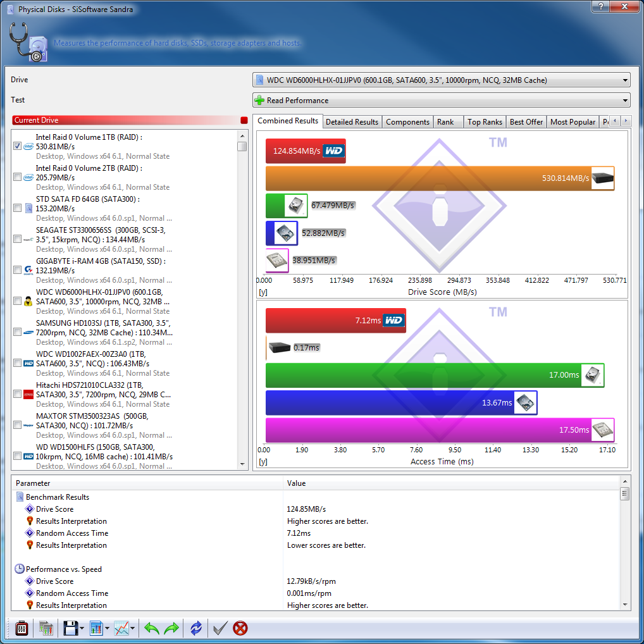Click the parameter list scrollbar down arrow
The image size is (644, 644).
[x=624, y=605]
